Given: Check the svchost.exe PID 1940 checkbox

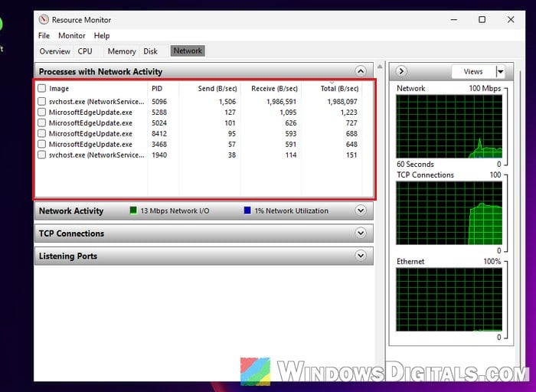Looking at the screenshot, I should pyautogui.click(x=41, y=155).
